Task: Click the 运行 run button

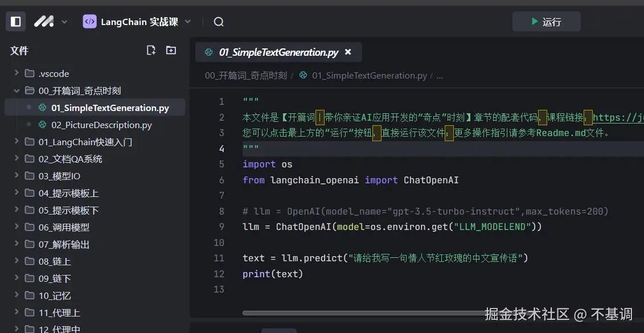Action: [x=546, y=21]
